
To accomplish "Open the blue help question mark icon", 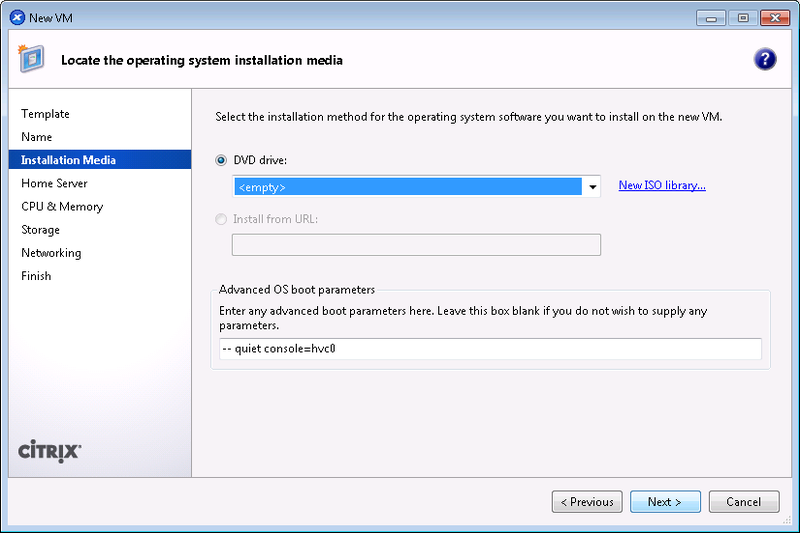I will point(765,59).
